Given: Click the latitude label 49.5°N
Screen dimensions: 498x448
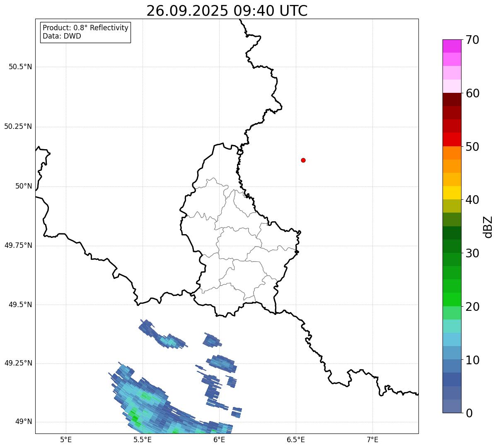Looking at the screenshot, I should tap(20, 305).
